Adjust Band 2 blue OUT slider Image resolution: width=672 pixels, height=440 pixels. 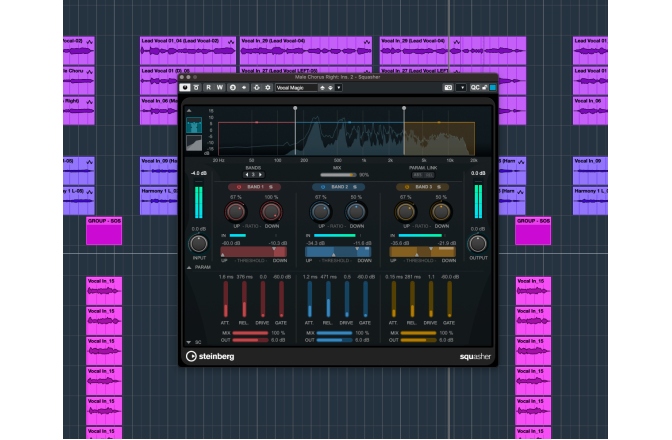click(334, 340)
